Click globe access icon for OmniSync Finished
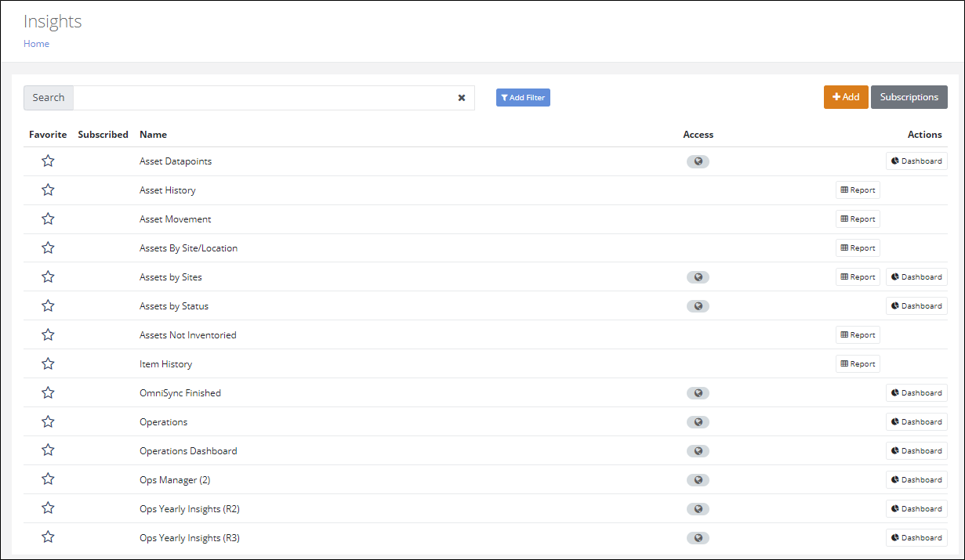 pos(698,393)
